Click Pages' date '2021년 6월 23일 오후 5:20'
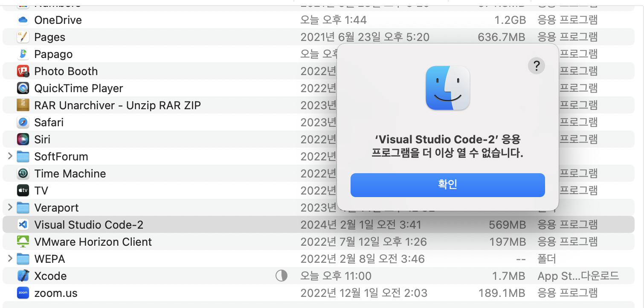 coord(365,37)
